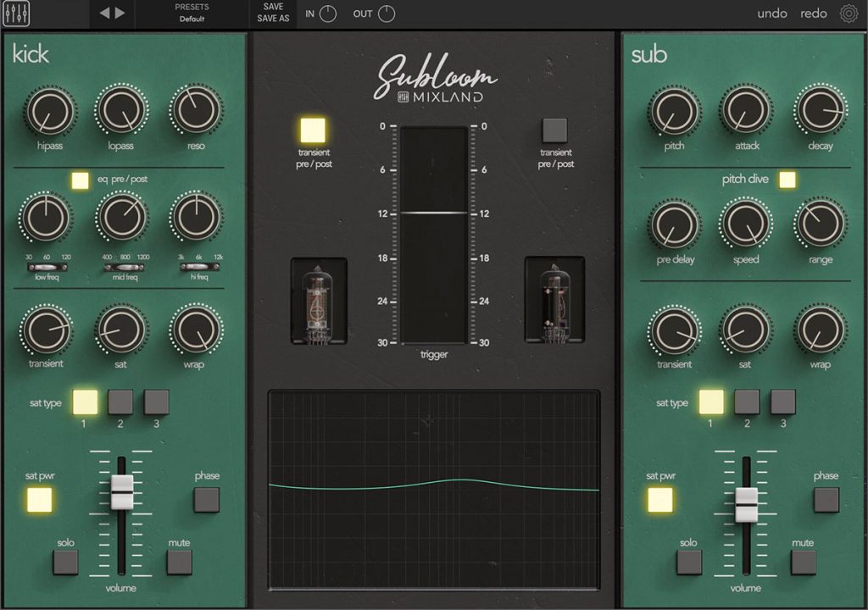Toggle kick eq pre/post button
868x610 pixels.
coord(80,180)
